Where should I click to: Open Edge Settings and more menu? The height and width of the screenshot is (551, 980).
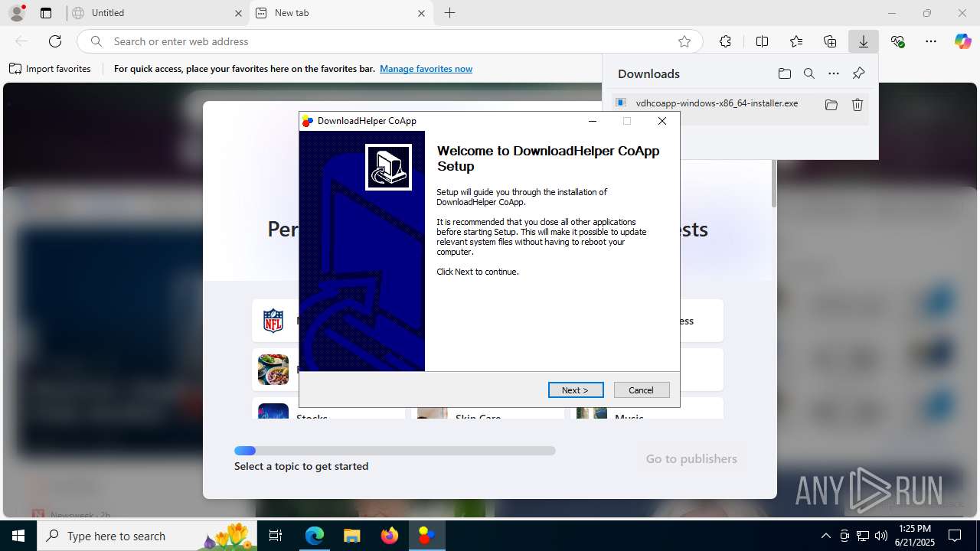point(931,41)
